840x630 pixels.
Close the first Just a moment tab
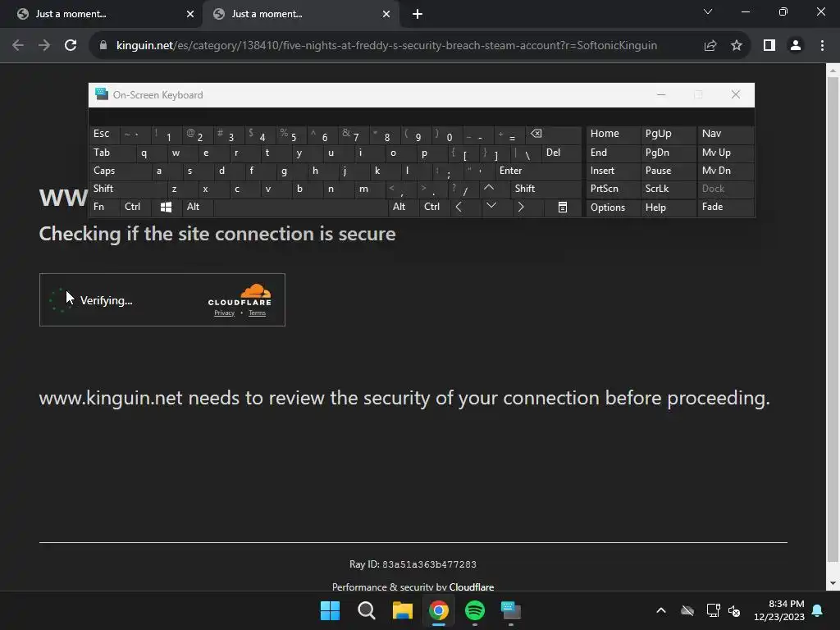190,14
